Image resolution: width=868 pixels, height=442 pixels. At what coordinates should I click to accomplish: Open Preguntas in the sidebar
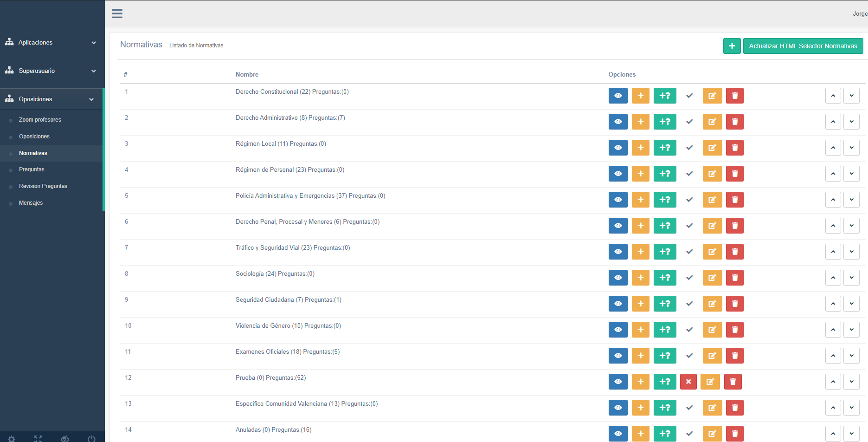tap(32, 169)
